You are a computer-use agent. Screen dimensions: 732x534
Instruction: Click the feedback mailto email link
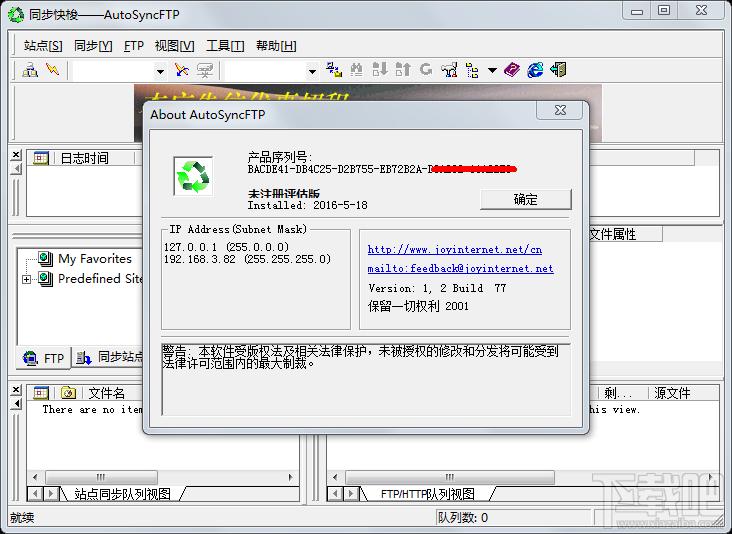coord(460,269)
